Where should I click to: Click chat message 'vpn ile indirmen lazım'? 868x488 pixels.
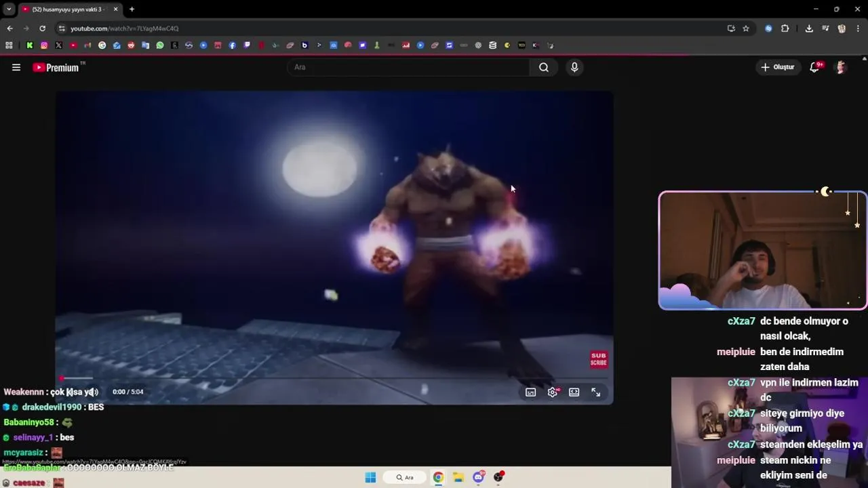[x=809, y=383]
